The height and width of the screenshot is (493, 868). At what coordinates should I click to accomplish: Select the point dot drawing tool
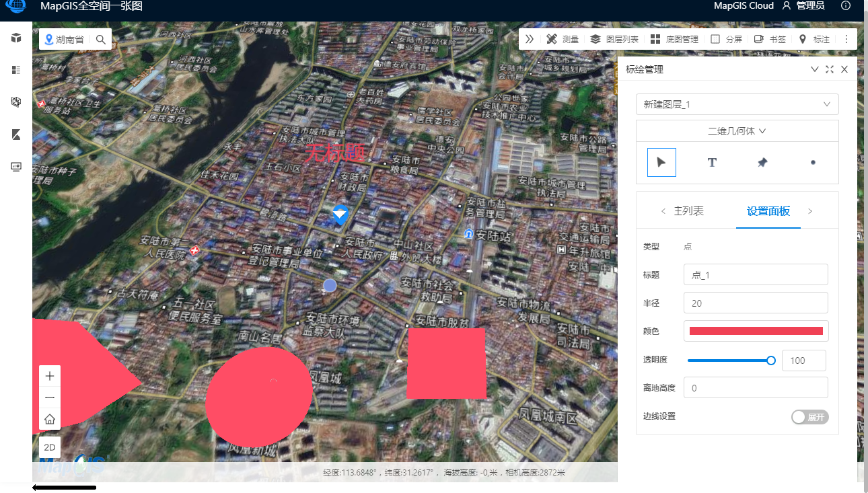pyautogui.click(x=813, y=162)
